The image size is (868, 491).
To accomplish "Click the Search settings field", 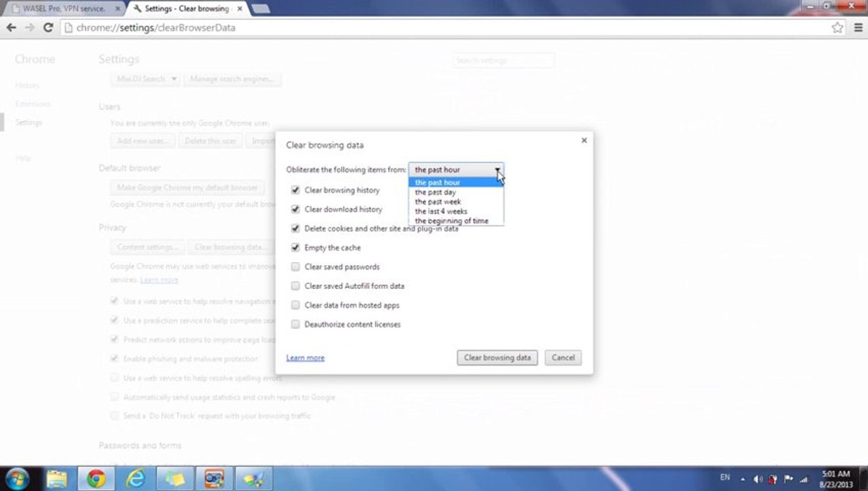I will (504, 61).
